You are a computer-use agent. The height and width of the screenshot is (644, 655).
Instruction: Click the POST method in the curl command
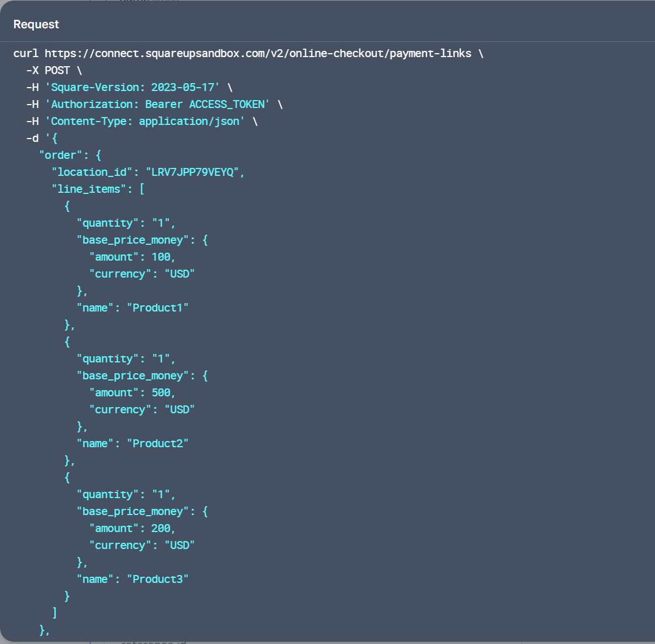(57, 70)
